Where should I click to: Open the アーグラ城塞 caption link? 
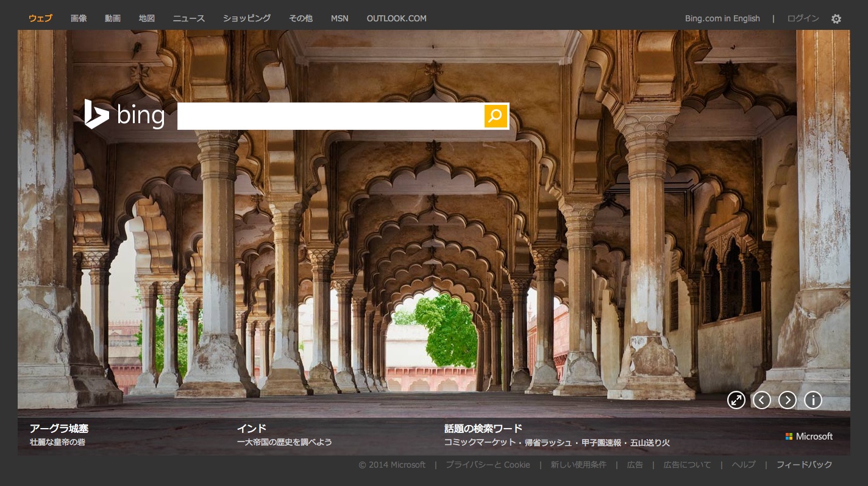[x=59, y=428]
